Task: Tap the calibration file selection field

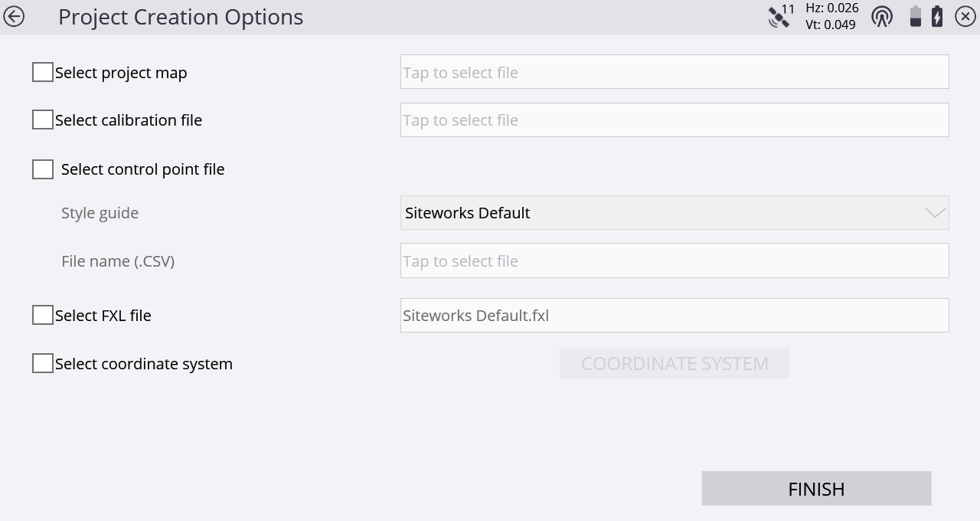Action: 675,120
